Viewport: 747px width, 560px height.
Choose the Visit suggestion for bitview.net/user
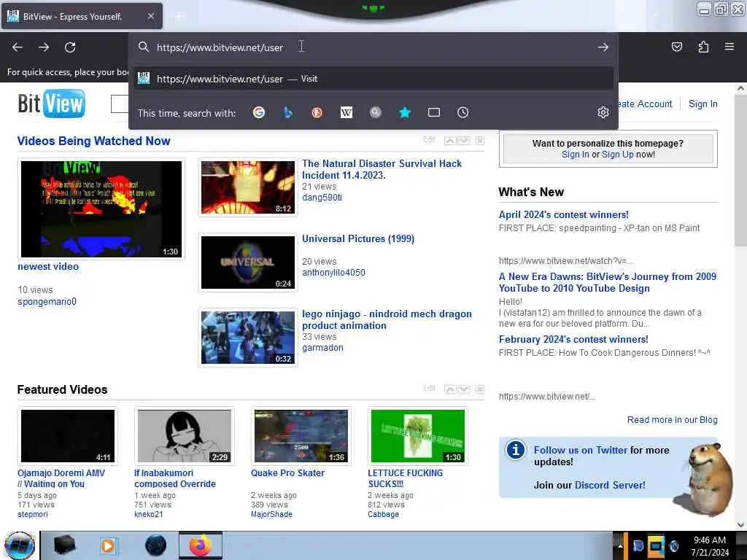coord(373,79)
